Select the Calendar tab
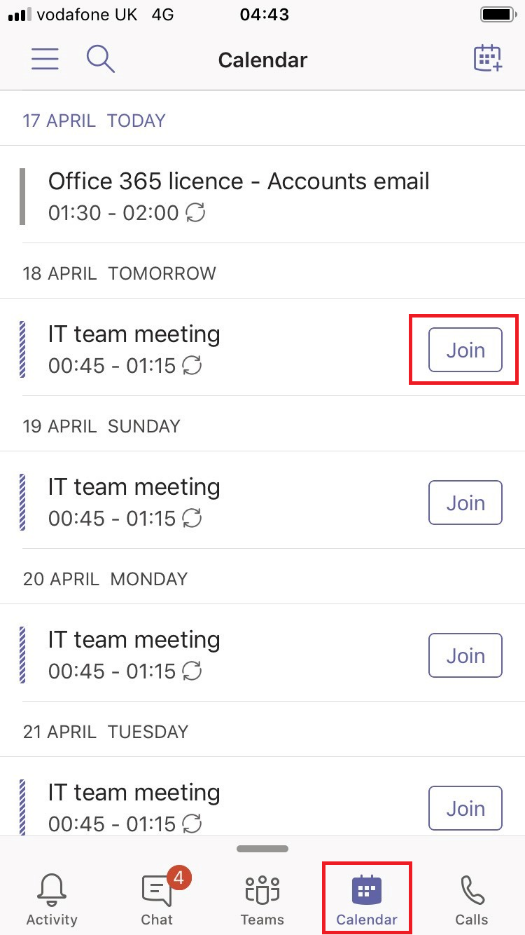The width and height of the screenshot is (525, 935). point(366,898)
